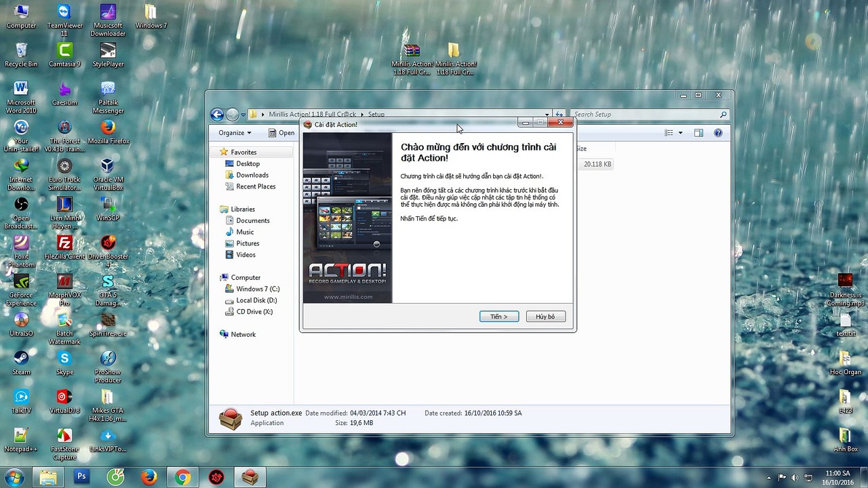Select the ProShow Producer desktop icon

click(x=108, y=367)
